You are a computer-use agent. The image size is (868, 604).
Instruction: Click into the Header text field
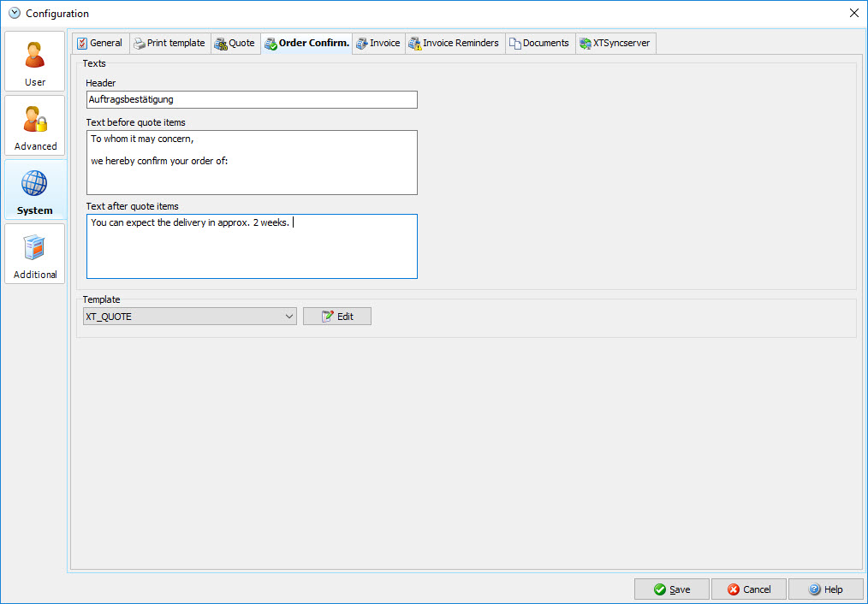pos(252,100)
